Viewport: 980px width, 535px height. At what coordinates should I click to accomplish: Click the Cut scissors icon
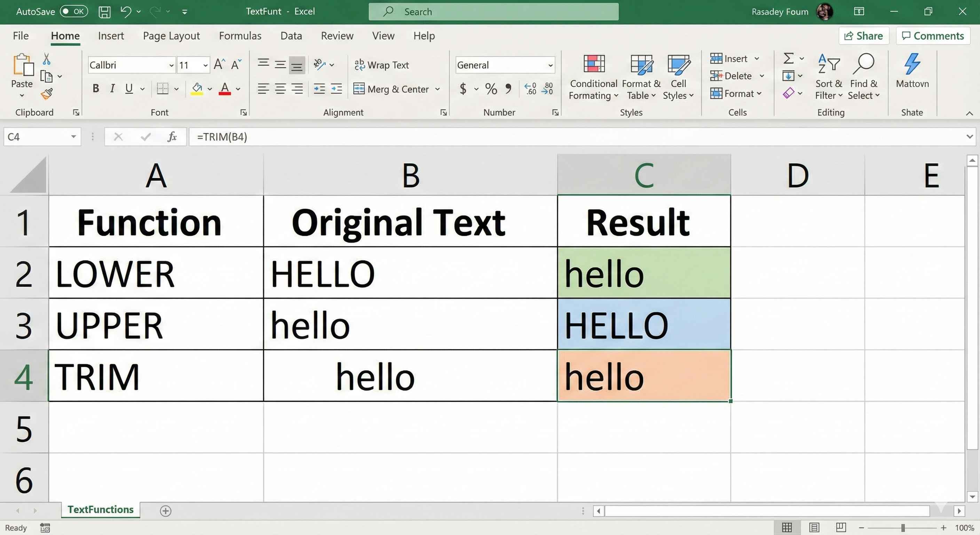coord(46,59)
